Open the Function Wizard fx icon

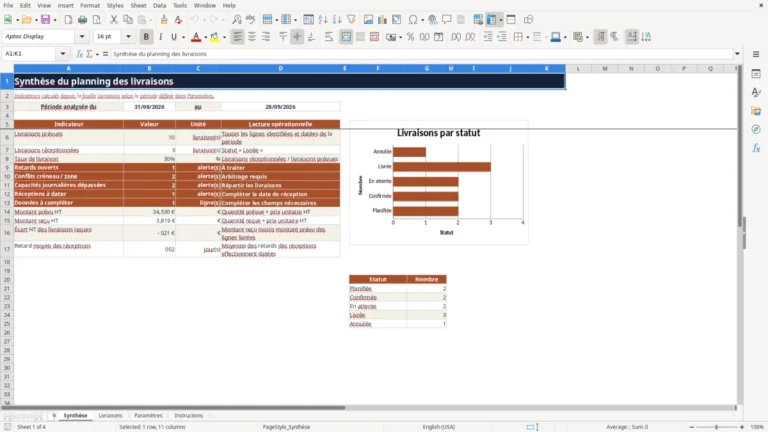click(79, 54)
